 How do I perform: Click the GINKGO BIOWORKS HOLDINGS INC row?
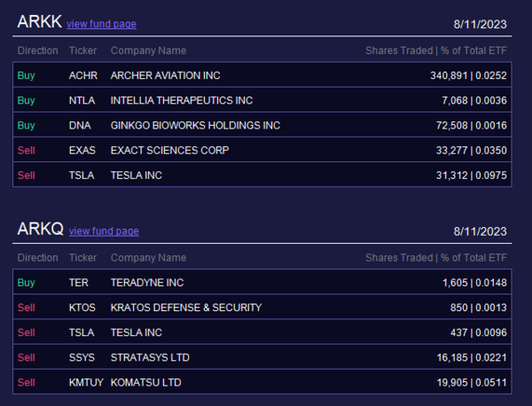[x=262, y=125]
